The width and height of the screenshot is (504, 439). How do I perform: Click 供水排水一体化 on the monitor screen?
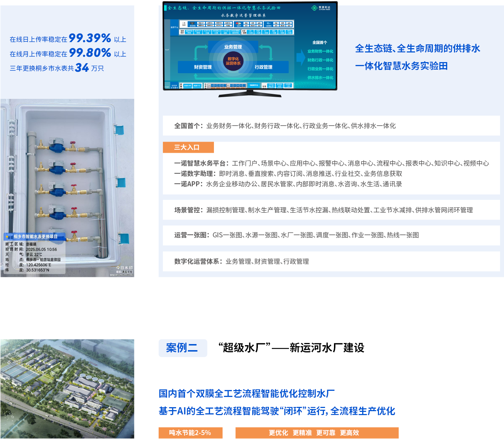click(x=320, y=77)
